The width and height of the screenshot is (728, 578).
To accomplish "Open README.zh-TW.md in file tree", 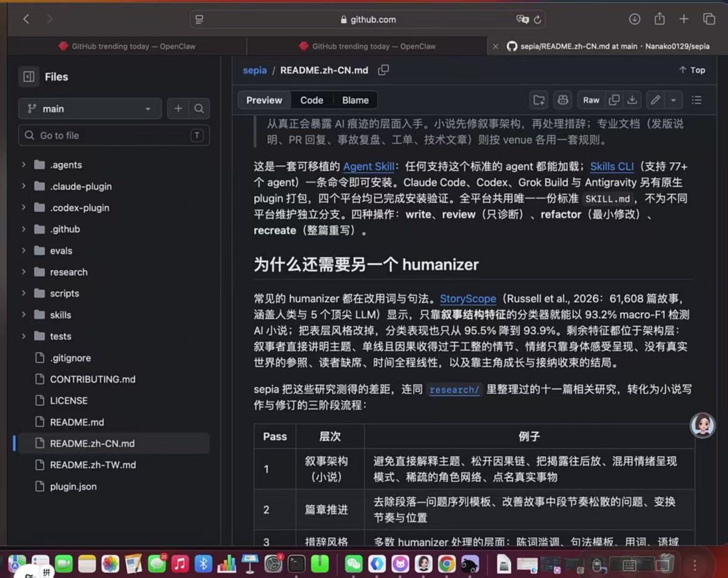I will coord(93,464).
